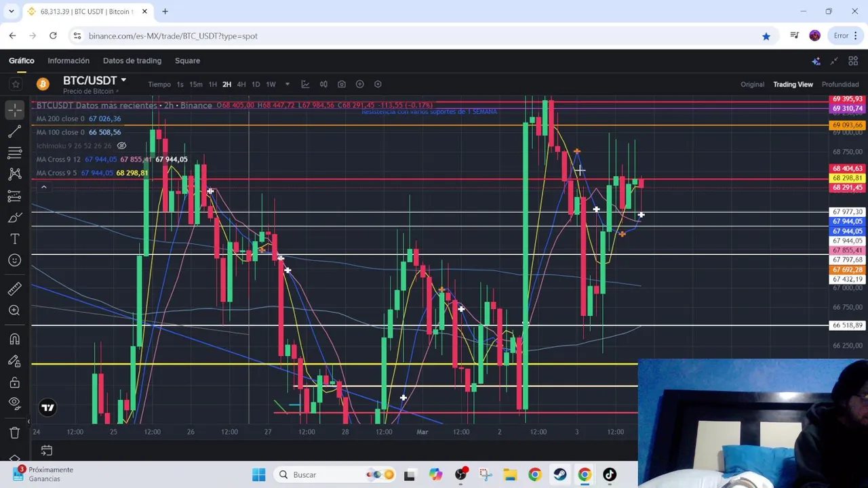The image size is (868, 488).
Task: Click the TradingView logo on chart
Action: 47,407
